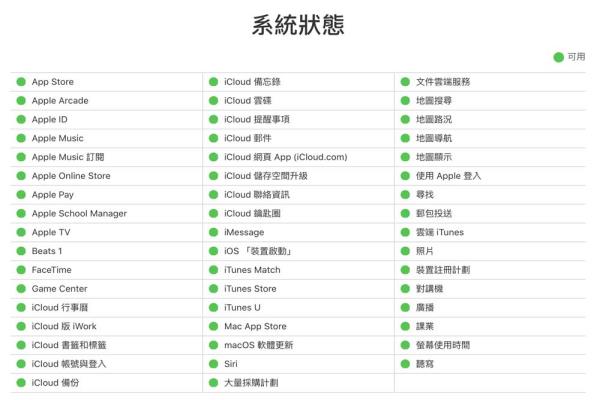The width and height of the screenshot is (600, 400).
Task: Click the green dot beside Siri
Action: click(x=214, y=364)
